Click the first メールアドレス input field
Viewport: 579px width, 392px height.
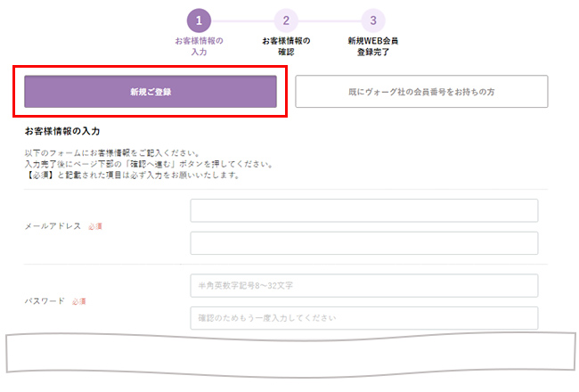[x=363, y=210]
